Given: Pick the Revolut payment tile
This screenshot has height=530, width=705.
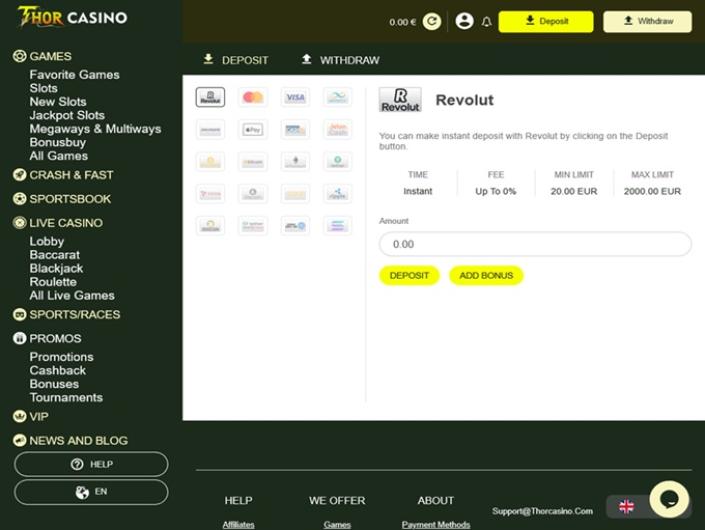Looking at the screenshot, I should click(210, 97).
